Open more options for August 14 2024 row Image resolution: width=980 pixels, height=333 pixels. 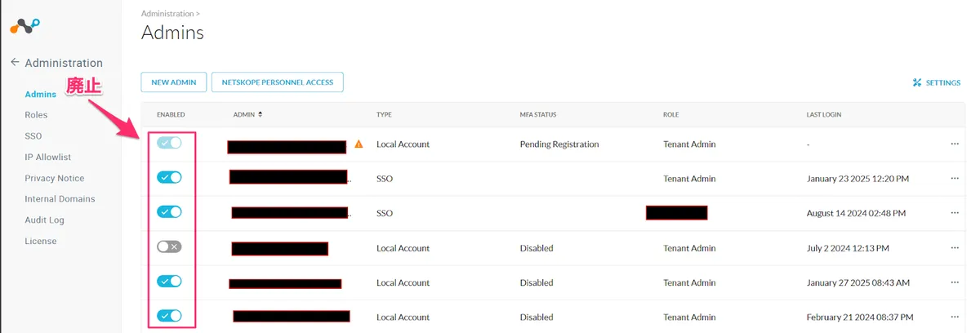click(955, 213)
